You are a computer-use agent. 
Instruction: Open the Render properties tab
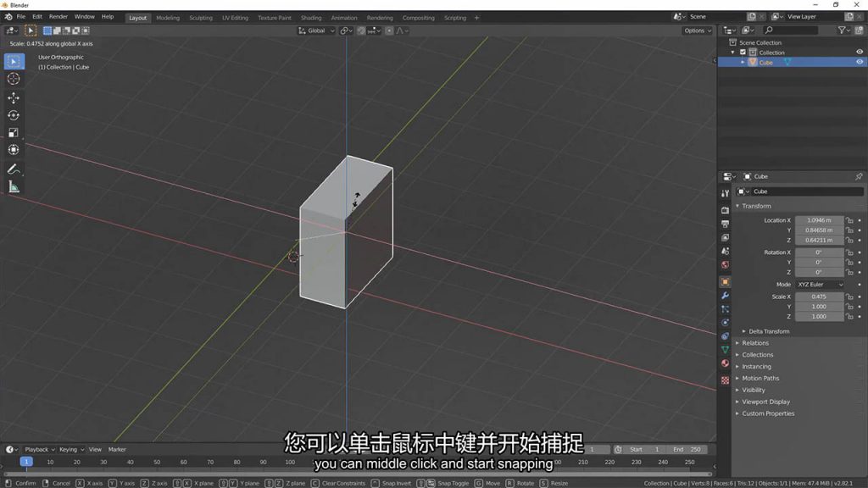click(726, 210)
